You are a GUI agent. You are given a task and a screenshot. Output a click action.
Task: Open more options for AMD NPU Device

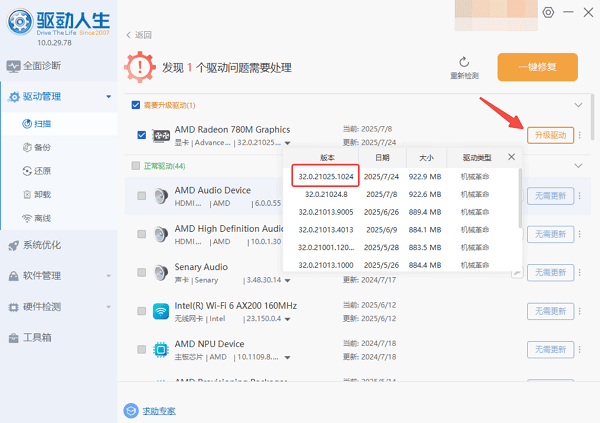(580, 350)
